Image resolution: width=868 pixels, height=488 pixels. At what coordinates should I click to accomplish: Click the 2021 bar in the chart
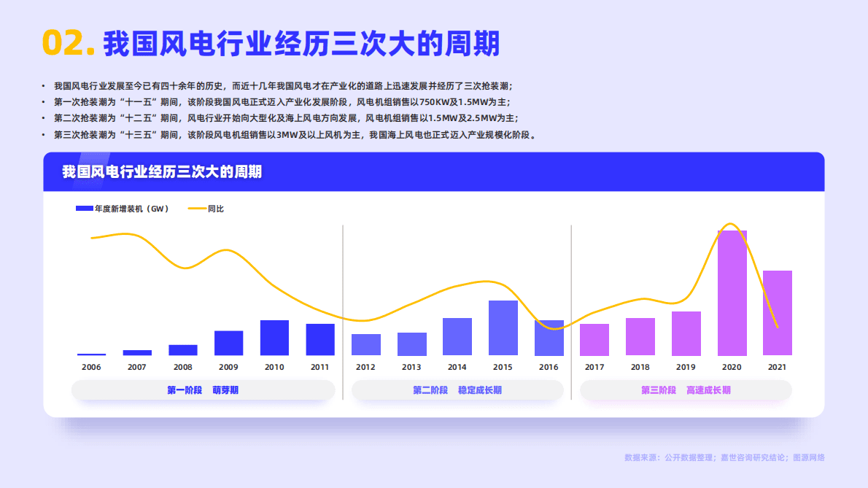[778, 314]
